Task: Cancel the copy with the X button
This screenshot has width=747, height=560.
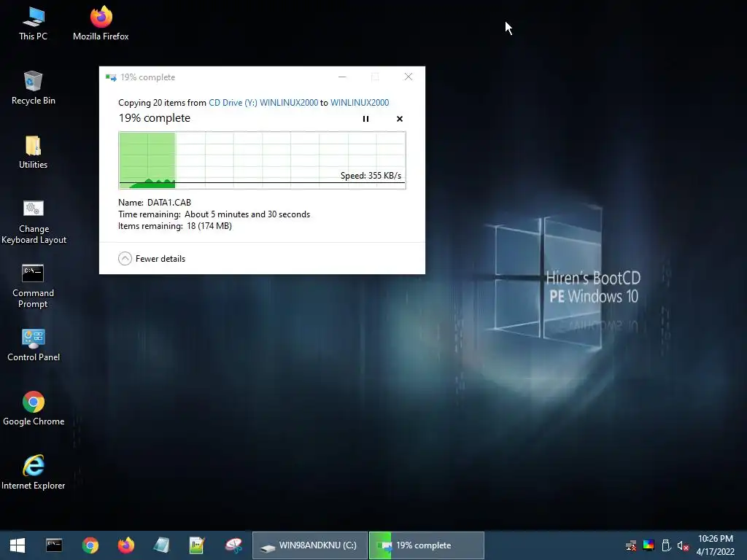Action: [x=400, y=119]
